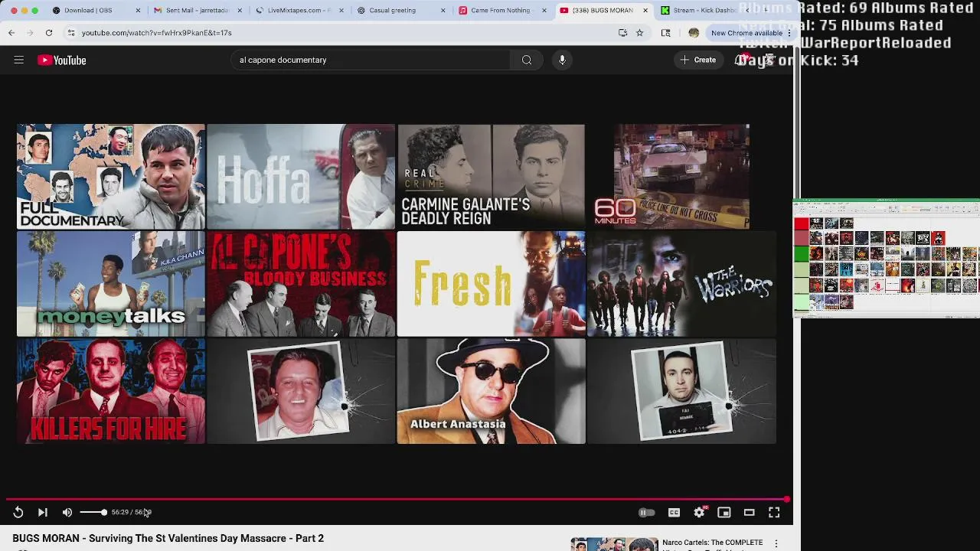Close the BUGS MORAN YouTube tab

click(x=645, y=11)
